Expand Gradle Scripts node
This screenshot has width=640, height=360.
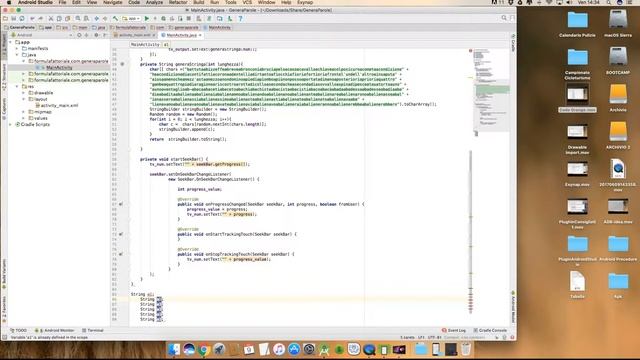click(x=11, y=124)
